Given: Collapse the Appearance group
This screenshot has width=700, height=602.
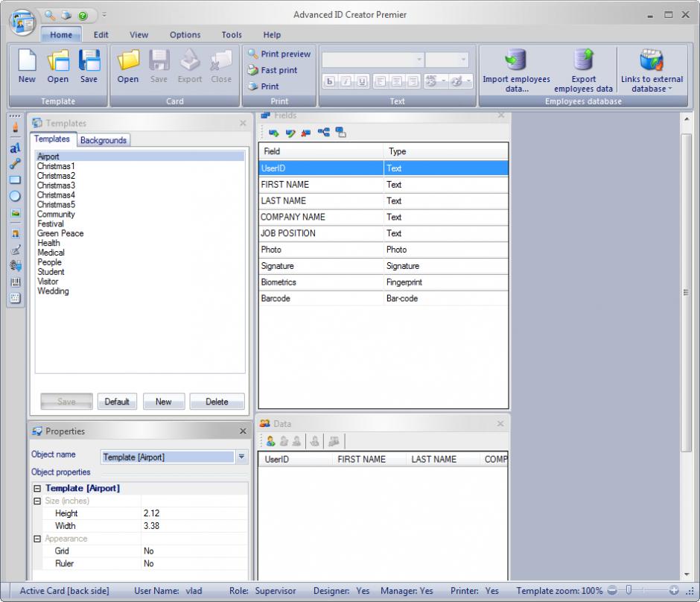Looking at the screenshot, I should click(37, 539).
